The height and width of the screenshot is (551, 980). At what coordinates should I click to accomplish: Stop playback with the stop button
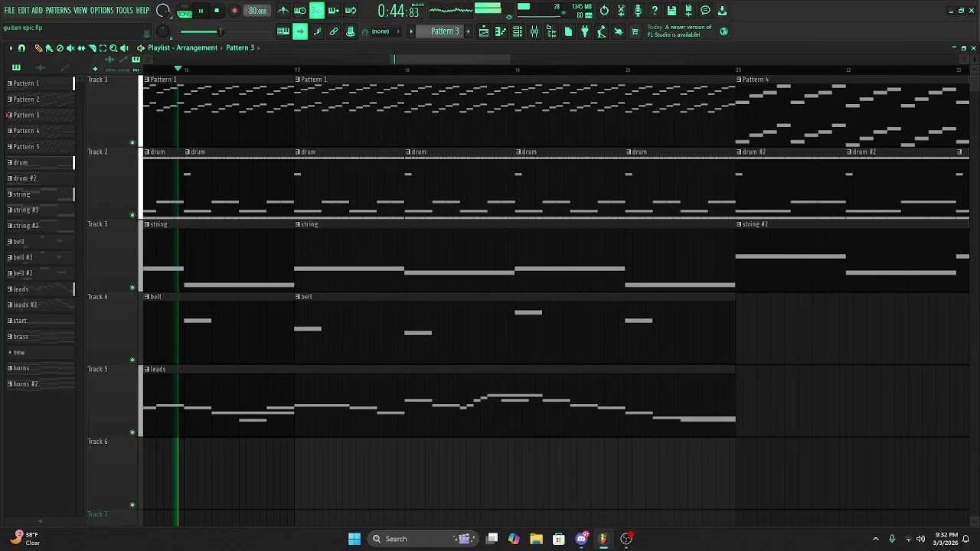coord(217,11)
